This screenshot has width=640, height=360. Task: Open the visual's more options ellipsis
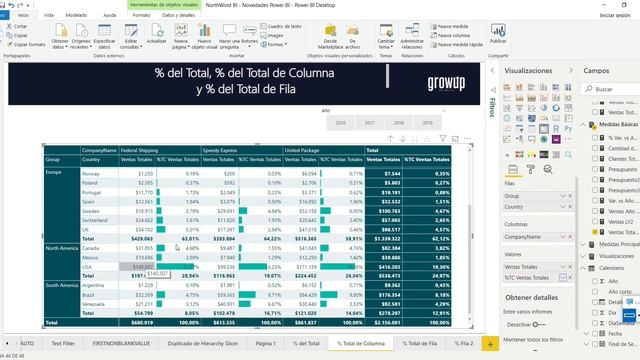coord(467,139)
